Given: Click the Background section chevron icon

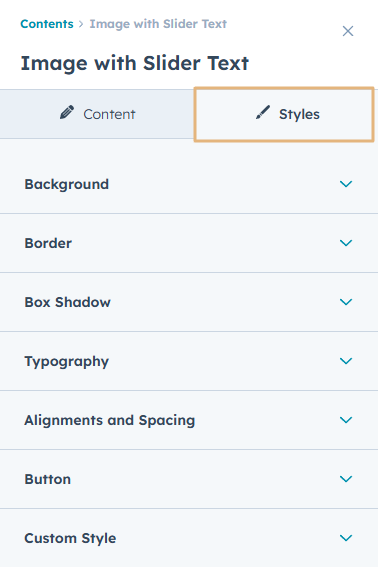Looking at the screenshot, I should click(x=346, y=184).
